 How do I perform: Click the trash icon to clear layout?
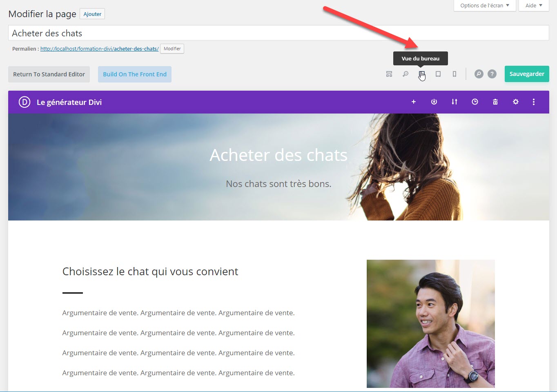coord(495,102)
